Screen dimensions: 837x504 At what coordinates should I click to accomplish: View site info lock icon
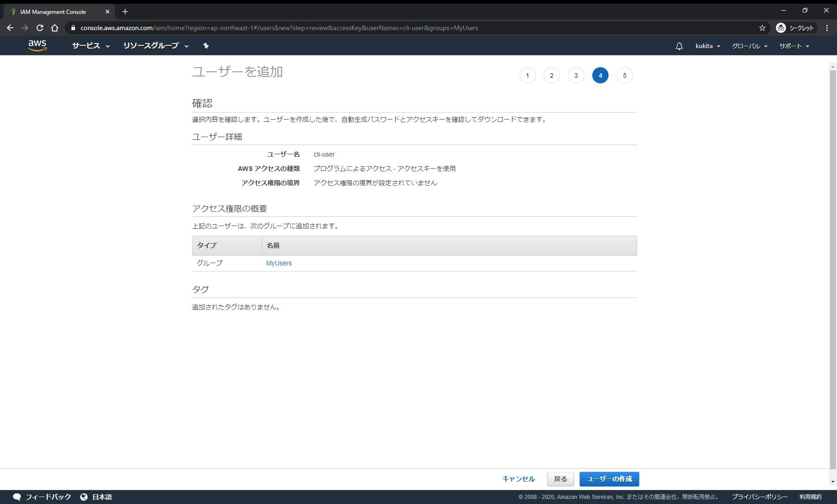click(73, 28)
